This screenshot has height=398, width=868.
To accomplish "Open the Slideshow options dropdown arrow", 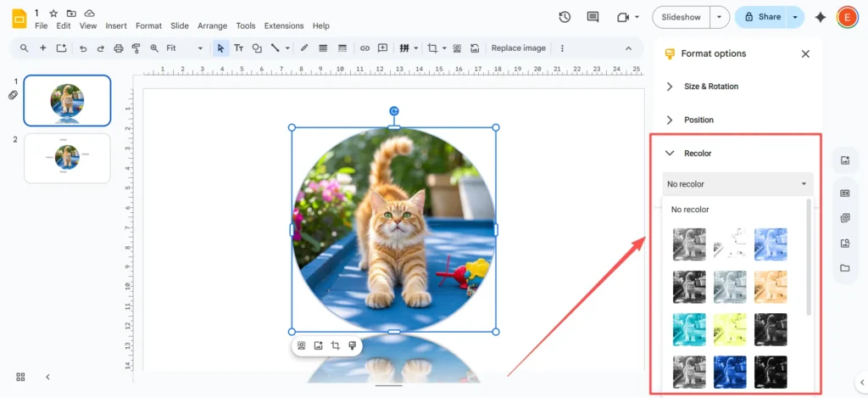I will click(719, 17).
